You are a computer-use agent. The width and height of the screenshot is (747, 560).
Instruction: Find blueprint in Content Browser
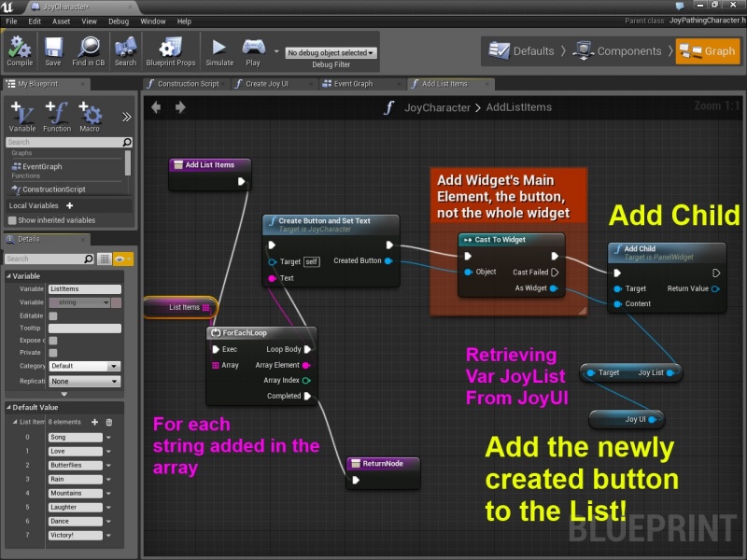(x=89, y=51)
